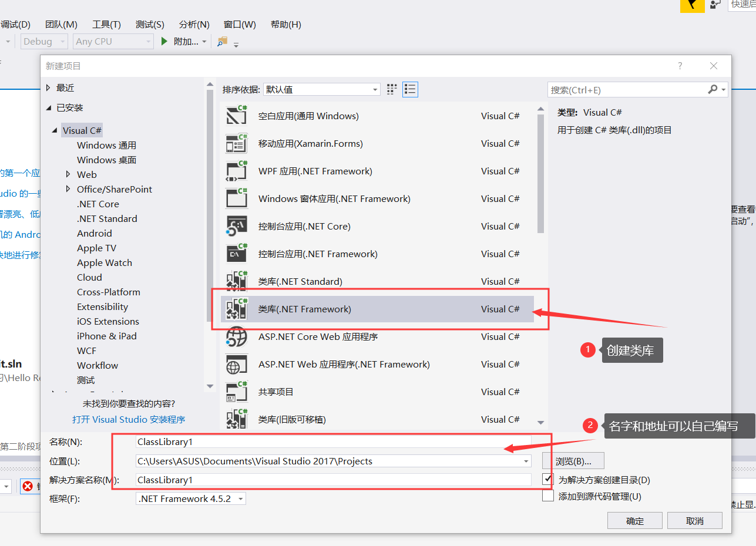Viewport: 756px width, 546px height.
Task: Confirm with the 确定 button
Action: click(x=635, y=521)
